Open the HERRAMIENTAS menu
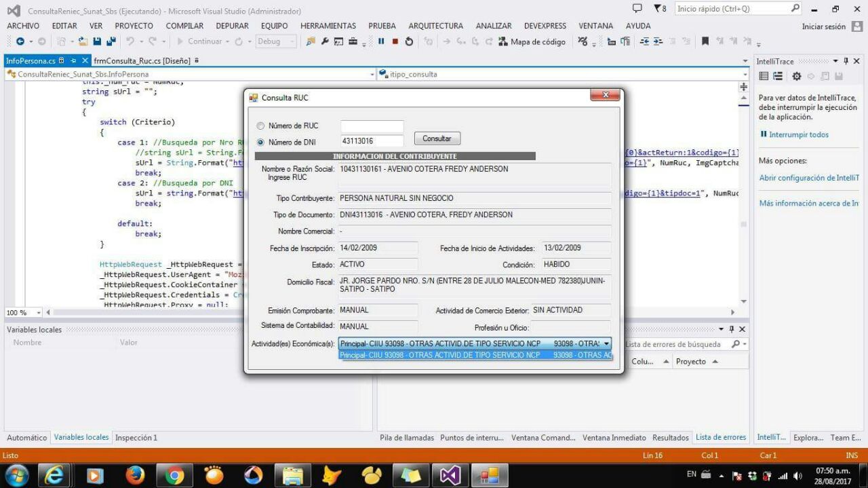Viewport: 868px width, 488px height. point(328,26)
